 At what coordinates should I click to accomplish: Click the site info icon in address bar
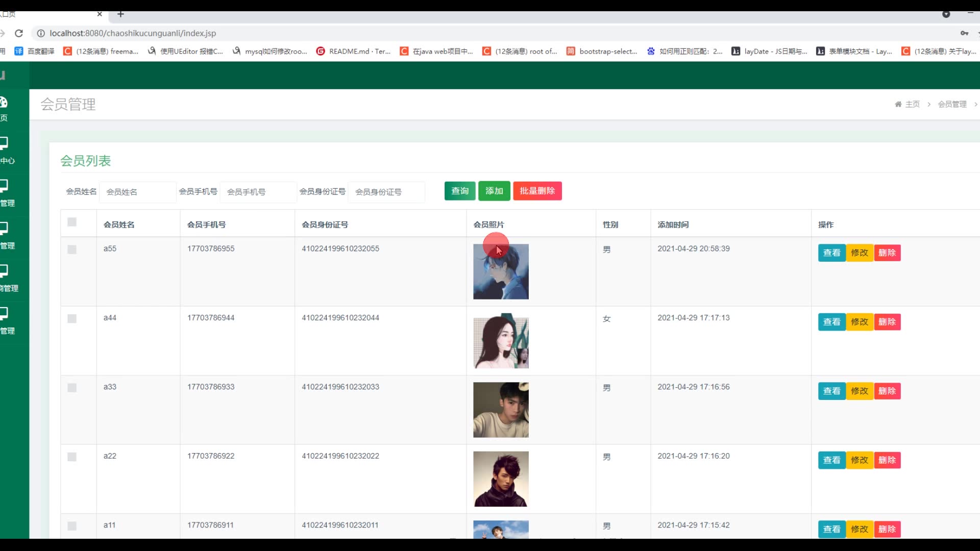[40, 33]
